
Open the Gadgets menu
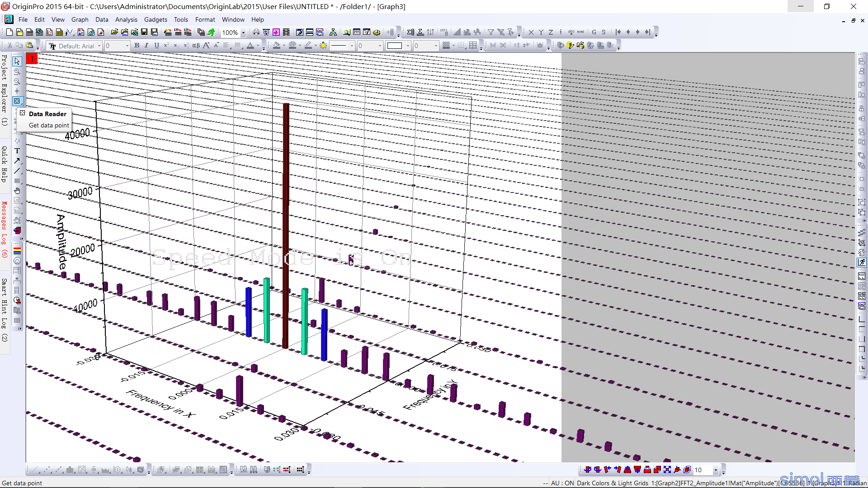click(156, 19)
